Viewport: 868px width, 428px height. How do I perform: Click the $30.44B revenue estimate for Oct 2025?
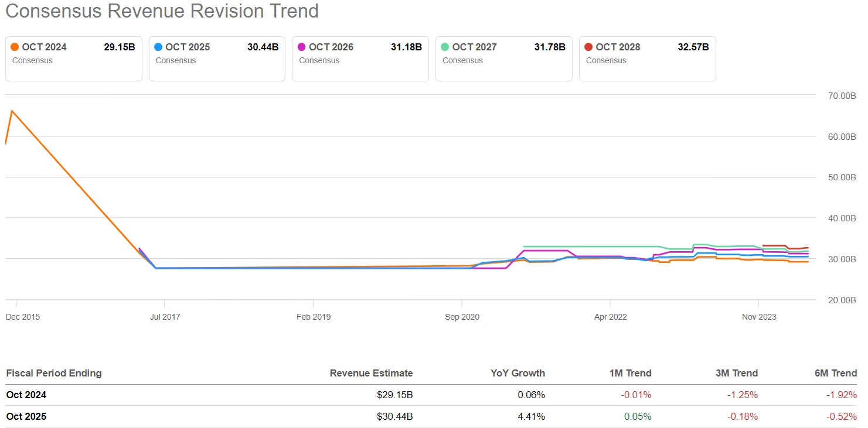click(x=396, y=416)
